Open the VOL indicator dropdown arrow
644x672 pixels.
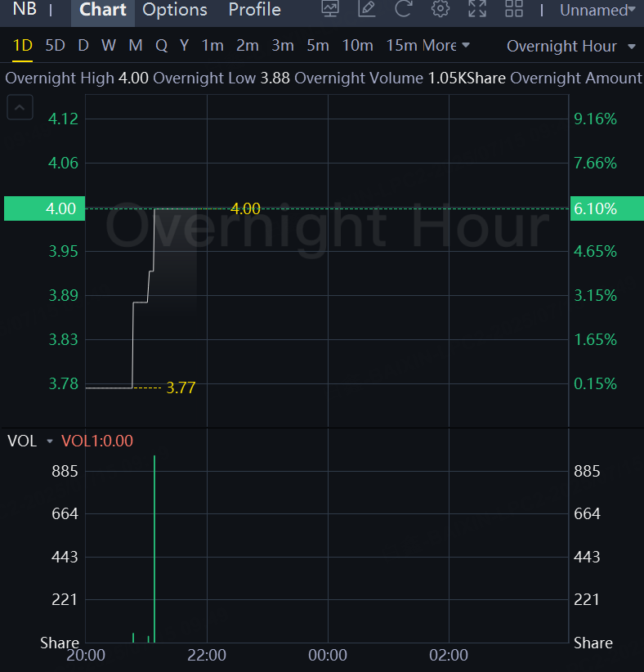(50, 441)
